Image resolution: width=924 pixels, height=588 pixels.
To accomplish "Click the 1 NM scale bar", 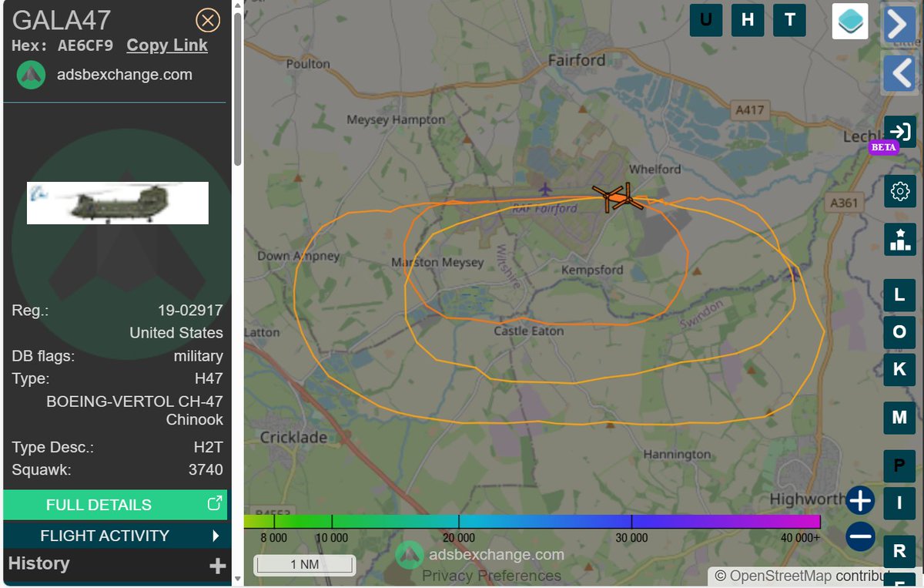I will [305, 564].
